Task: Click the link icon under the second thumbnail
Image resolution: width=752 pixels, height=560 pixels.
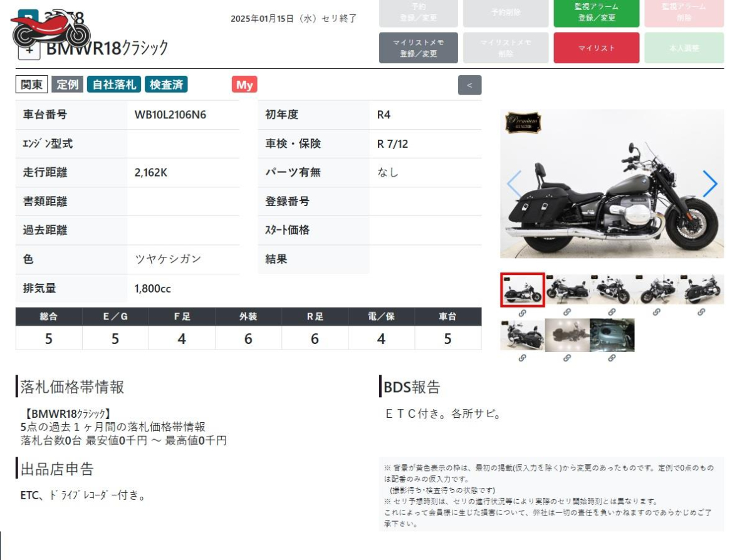Action: [x=567, y=312]
